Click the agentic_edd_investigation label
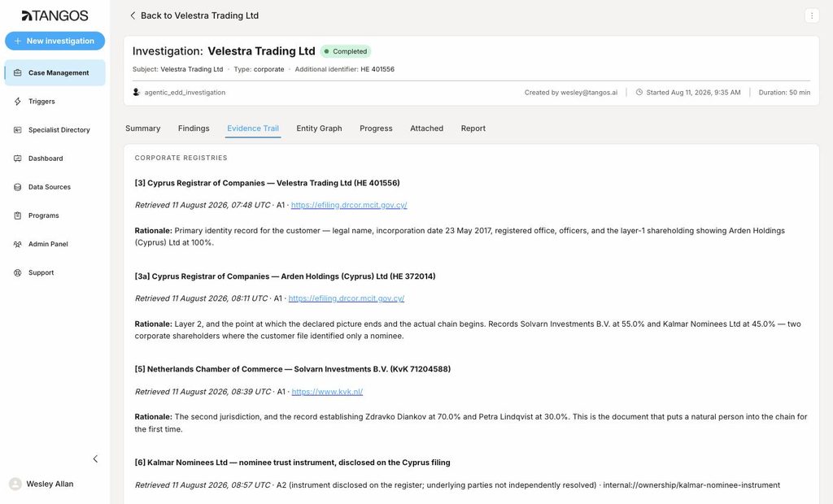Screen dimensions: 833x504 click(x=185, y=93)
